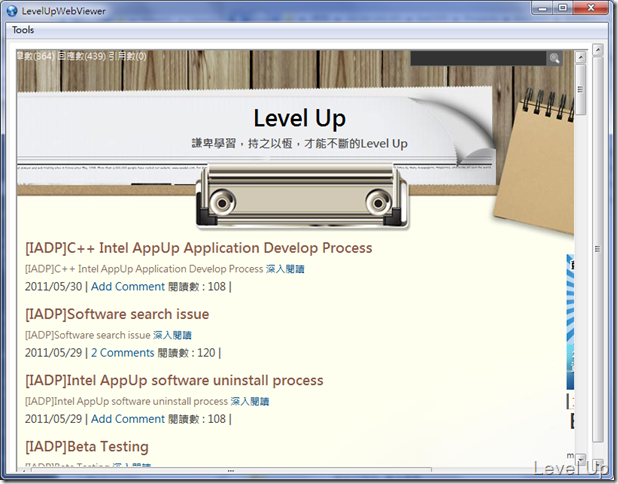The image size is (618, 484).
Task: Click the 深入閱讀 link under the C++ Intel AppUp post
Action: click(285, 269)
